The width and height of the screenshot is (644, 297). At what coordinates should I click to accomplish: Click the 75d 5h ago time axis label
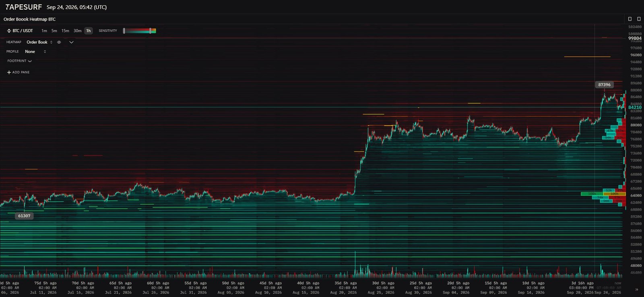[x=45, y=283]
